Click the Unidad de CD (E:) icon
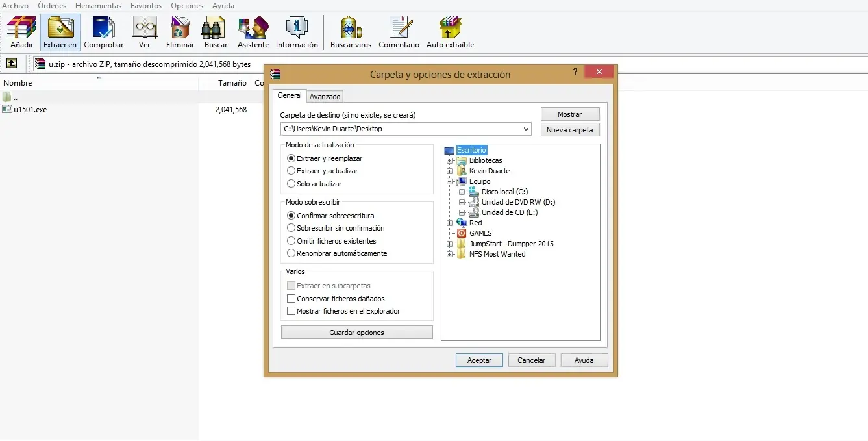Image resolution: width=868 pixels, height=441 pixels. coord(474,213)
